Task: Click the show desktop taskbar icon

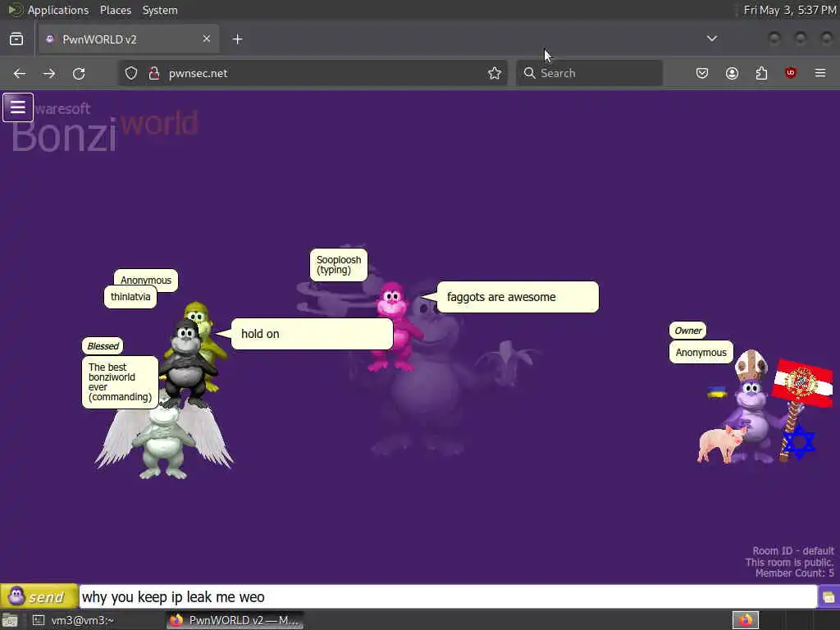Action: tap(10, 620)
